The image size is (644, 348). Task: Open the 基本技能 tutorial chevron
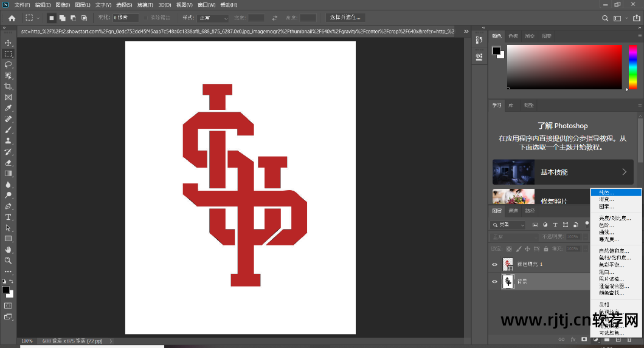625,172
